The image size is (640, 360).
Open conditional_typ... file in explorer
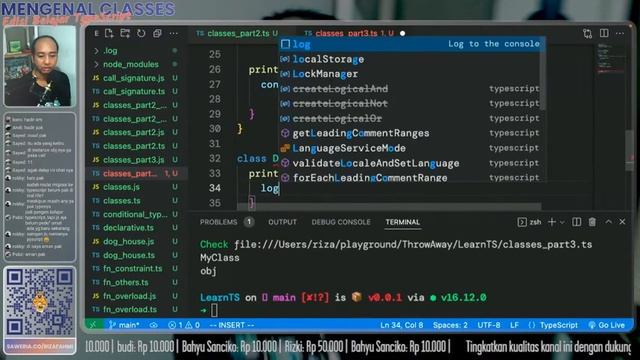(x=135, y=214)
